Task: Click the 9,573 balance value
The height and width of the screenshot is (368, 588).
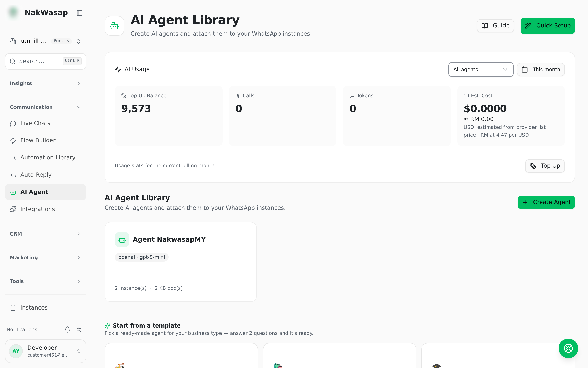Action: pyautogui.click(x=136, y=109)
